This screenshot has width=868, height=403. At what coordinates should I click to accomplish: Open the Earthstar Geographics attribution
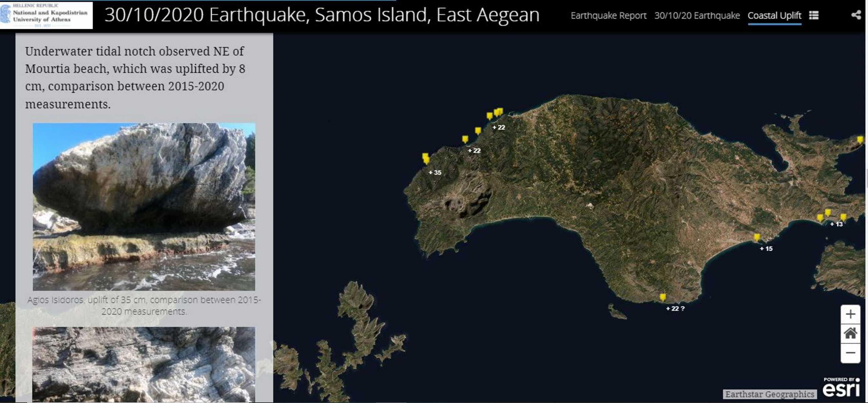[769, 394]
